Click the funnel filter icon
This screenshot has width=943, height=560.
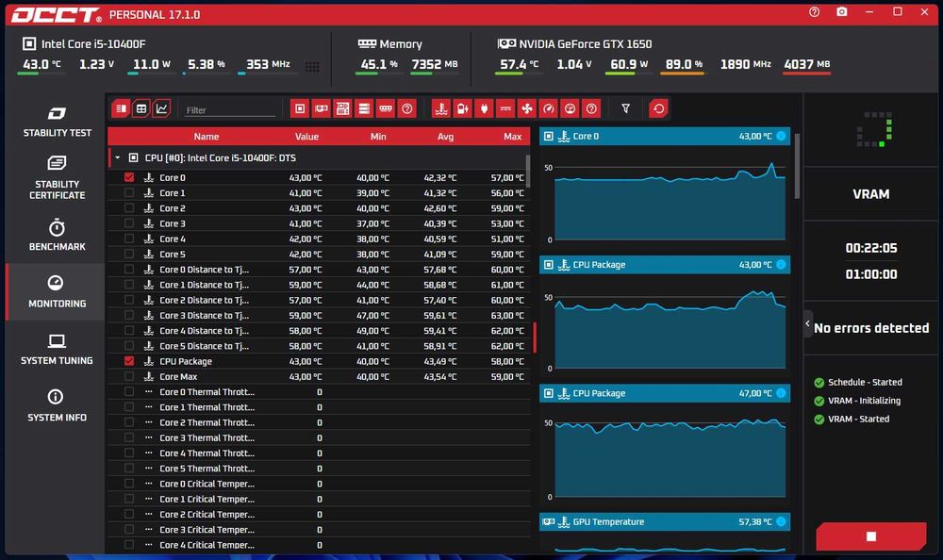point(625,108)
